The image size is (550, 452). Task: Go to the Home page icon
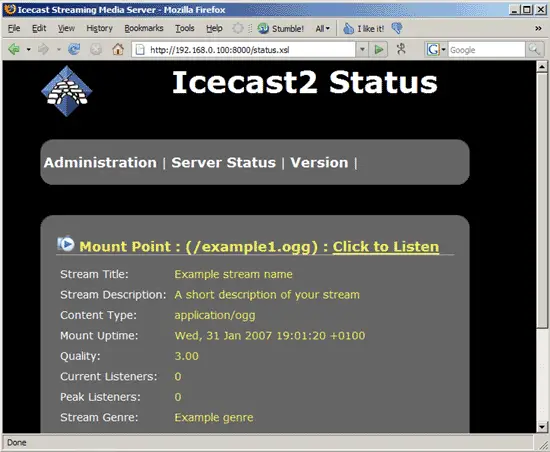pyautogui.click(x=118, y=49)
